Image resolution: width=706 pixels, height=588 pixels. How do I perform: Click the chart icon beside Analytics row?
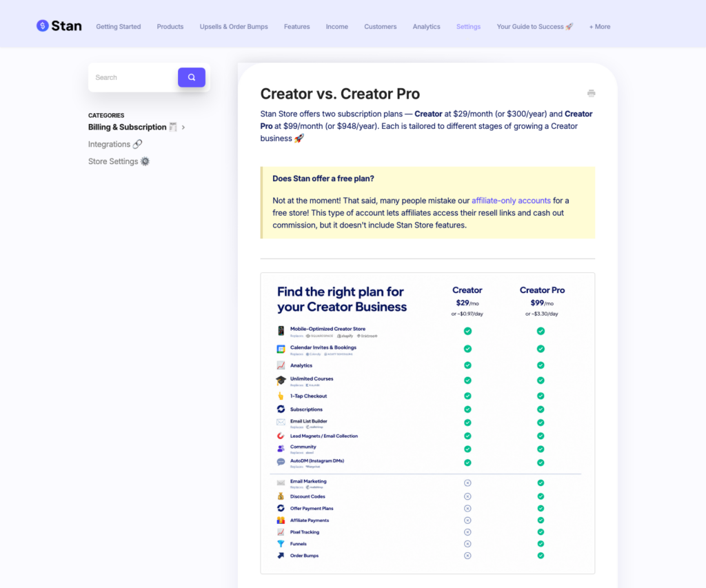point(281,365)
